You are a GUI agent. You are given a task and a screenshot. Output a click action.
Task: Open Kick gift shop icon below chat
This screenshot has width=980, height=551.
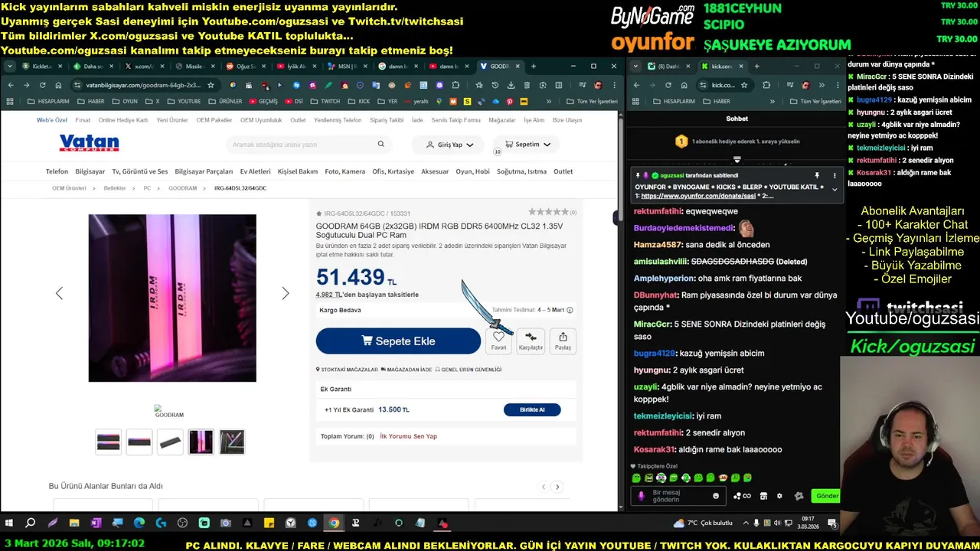coord(763,496)
